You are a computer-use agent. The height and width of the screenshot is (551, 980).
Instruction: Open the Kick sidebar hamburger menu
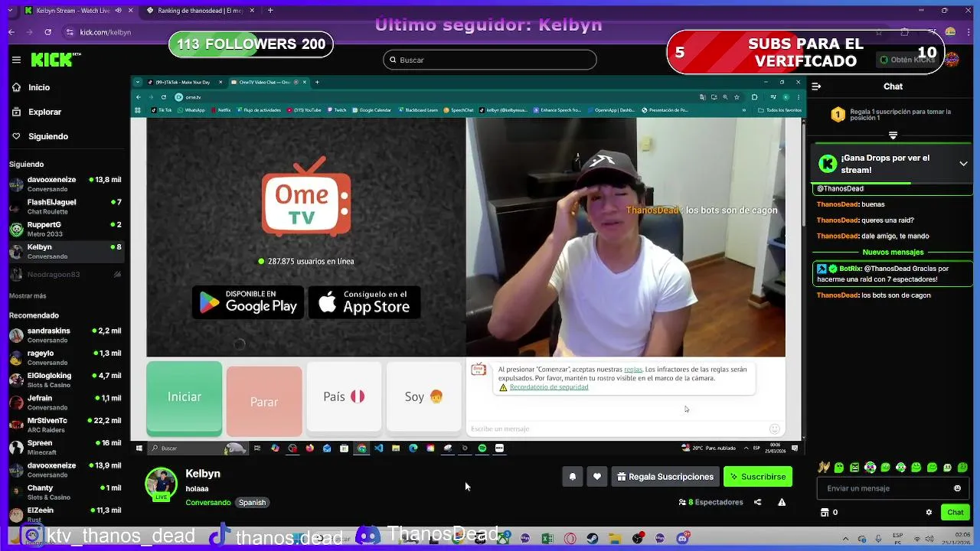(16, 60)
